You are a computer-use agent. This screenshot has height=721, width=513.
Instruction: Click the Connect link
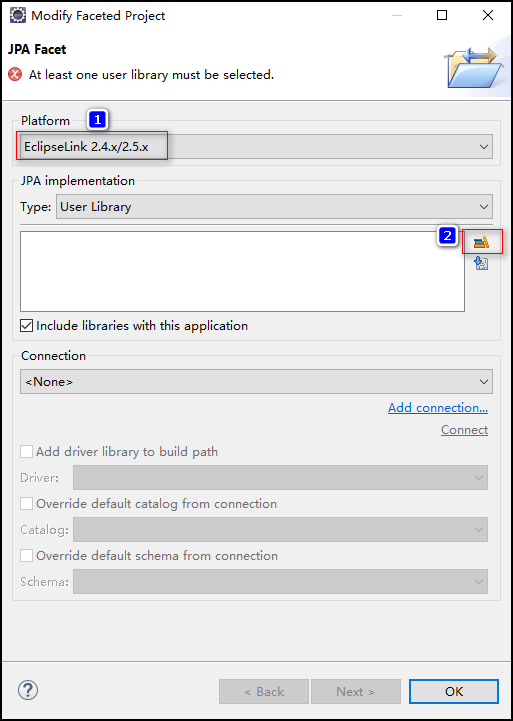[464, 430]
